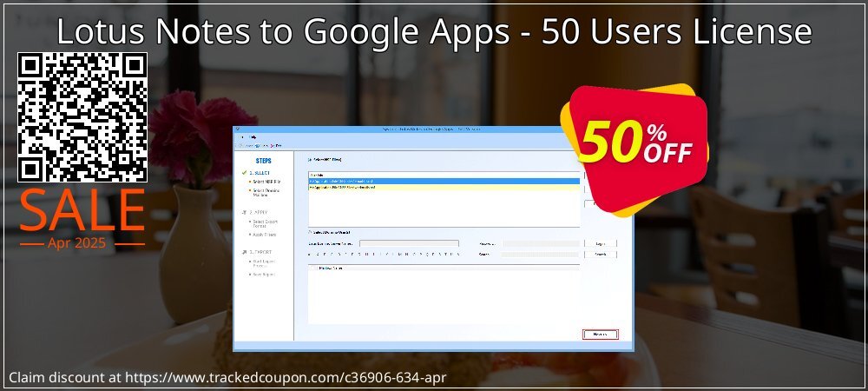
Task: Click the Password field beside the Login button
Action: coord(542,243)
